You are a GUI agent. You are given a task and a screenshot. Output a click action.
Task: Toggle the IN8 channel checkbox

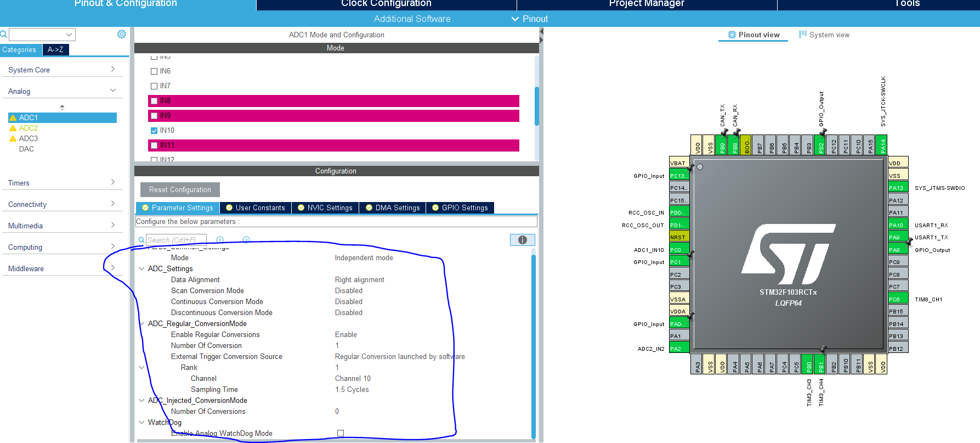(154, 101)
